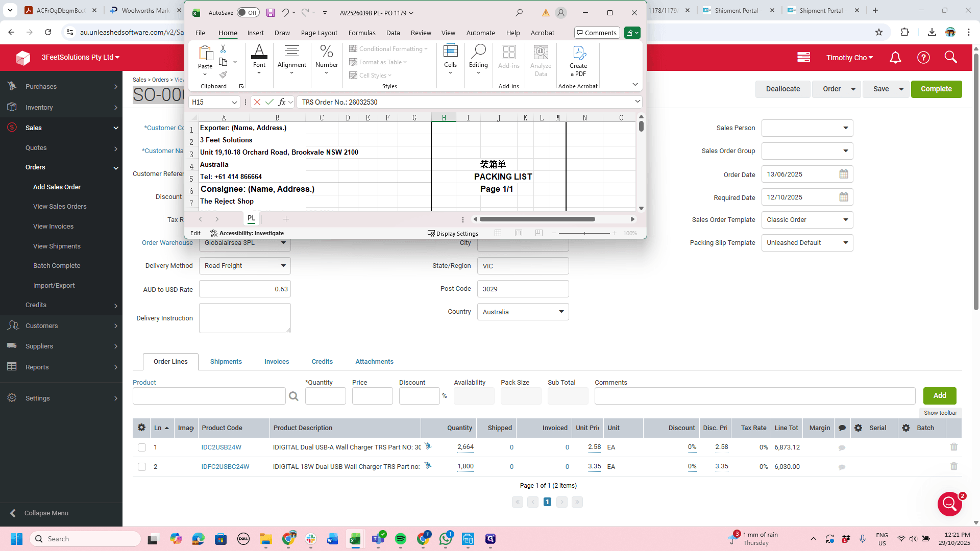Viewport: 980px width, 551px height.
Task: Open the Formulas ribbon tab
Action: click(x=362, y=33)
